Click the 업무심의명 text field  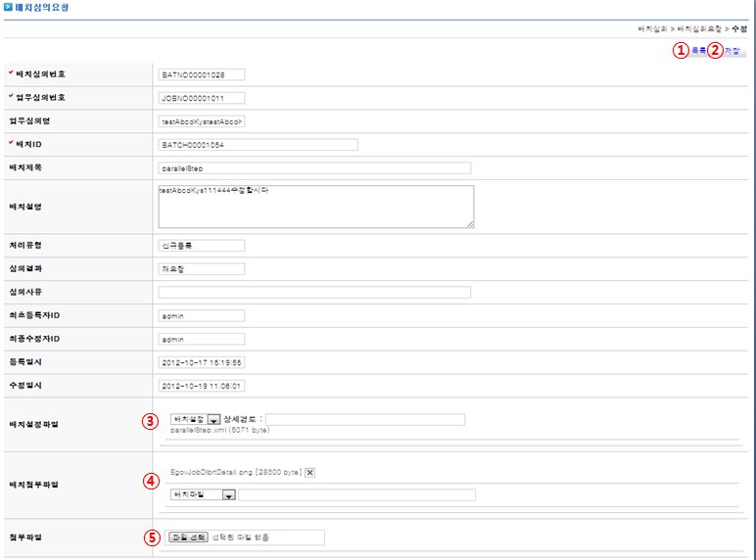(x=201, y=121)
